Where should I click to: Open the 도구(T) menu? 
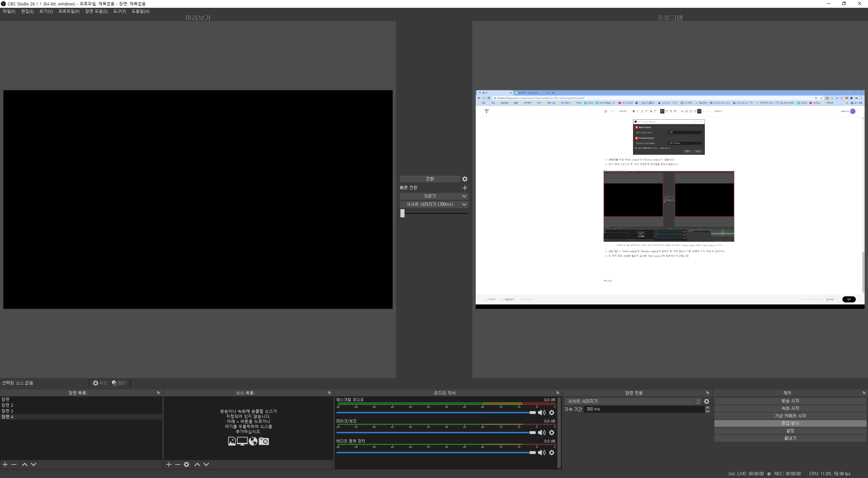click(x=119, y=11)
